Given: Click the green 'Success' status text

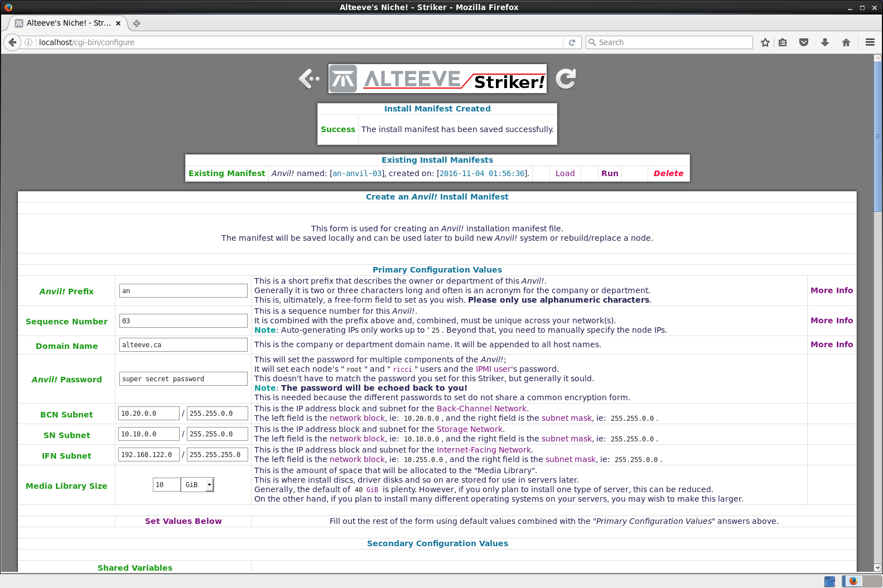Looking at the screenshot, I should [338, 129].
